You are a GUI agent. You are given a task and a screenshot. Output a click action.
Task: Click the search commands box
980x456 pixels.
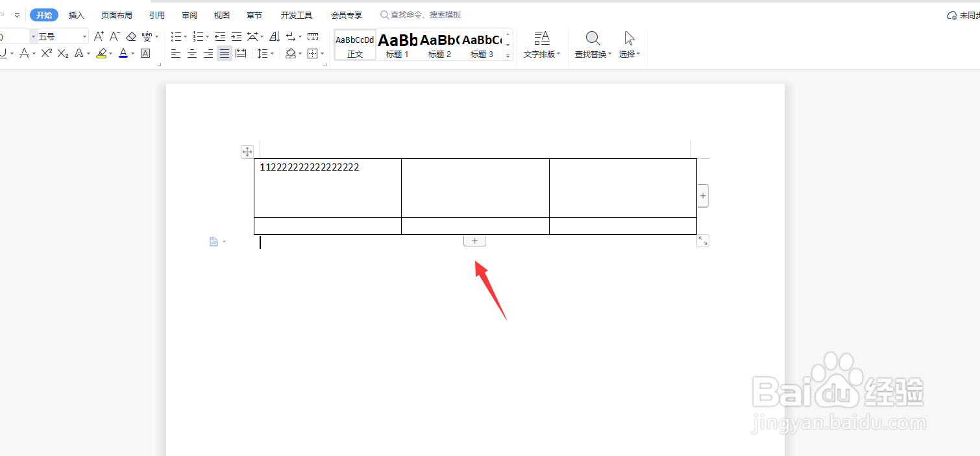pyautogui.click(x=422, y=15)
